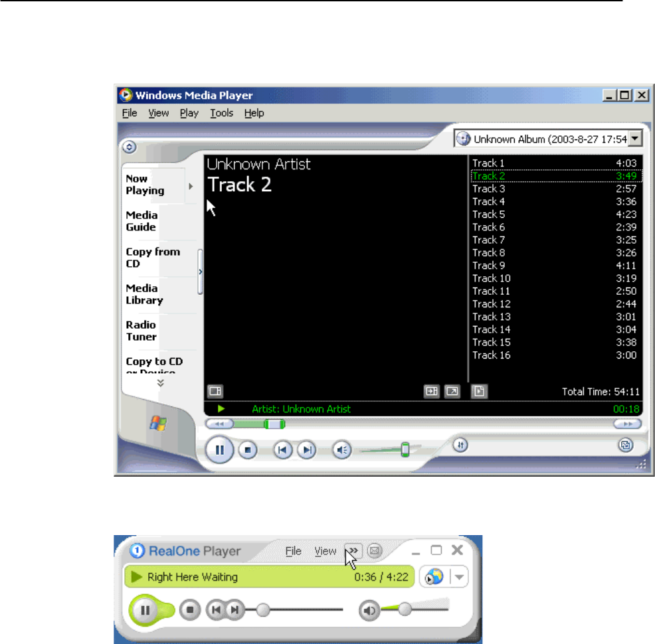Expand more menus chevron in RealOne Player
The image size is (655, 644).
pos(354,551)
